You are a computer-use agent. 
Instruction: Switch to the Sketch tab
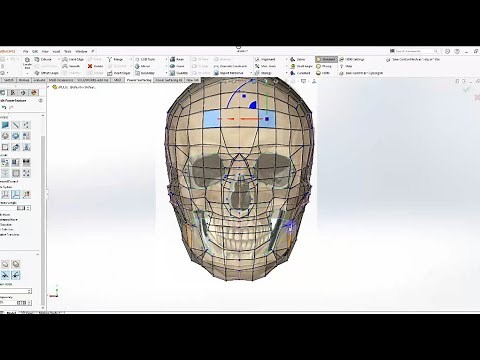click(8, 80)
